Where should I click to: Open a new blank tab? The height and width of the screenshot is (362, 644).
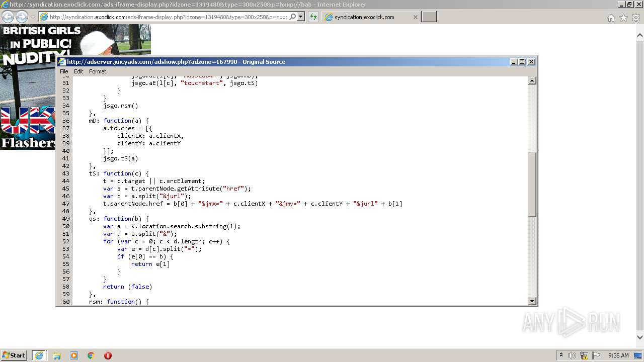tap(429, 17)
